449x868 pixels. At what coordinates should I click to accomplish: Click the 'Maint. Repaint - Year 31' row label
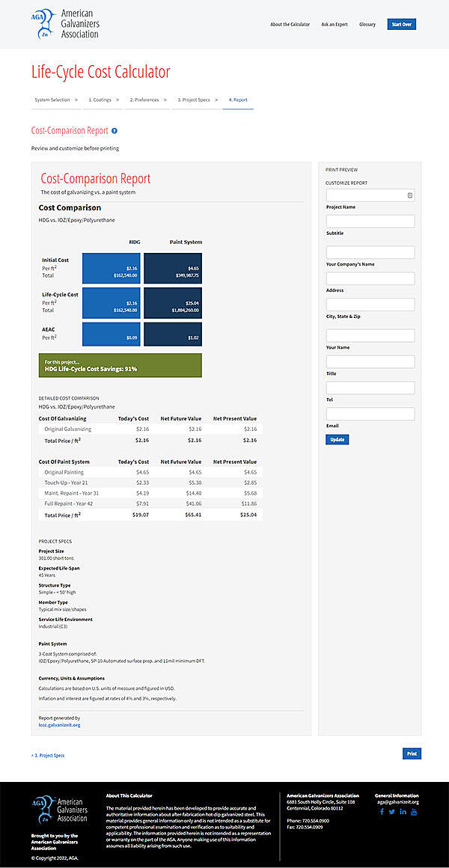click(x=72, y=492)
